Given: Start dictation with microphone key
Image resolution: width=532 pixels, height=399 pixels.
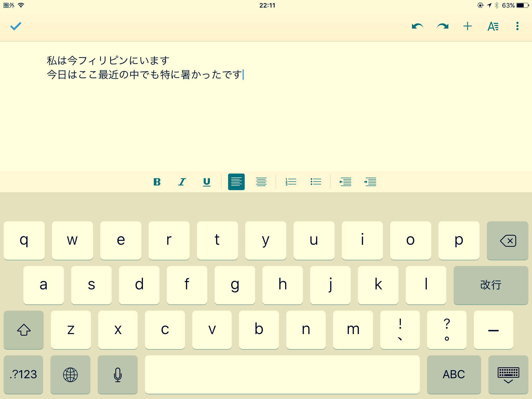Looking at the screenshot, I should (118, 375).
